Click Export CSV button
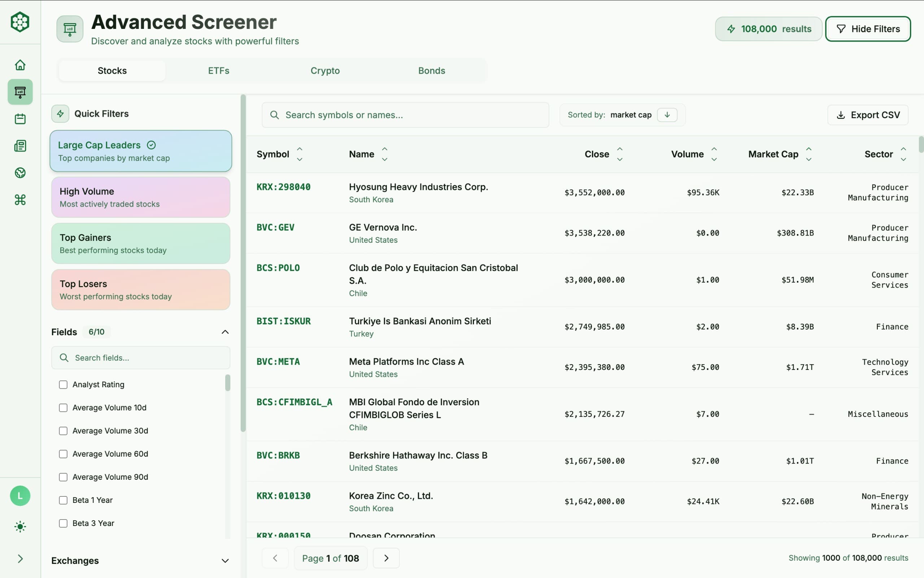 [x=868, y=115]
